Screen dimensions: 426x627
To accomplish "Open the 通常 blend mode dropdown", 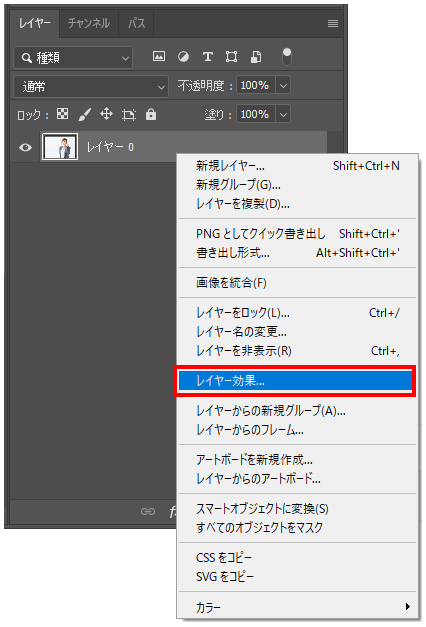I will point(91,86).
